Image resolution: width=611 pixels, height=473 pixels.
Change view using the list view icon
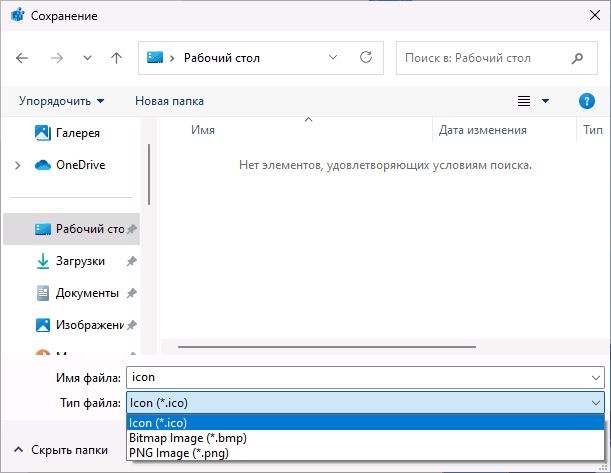coord(524,101)
